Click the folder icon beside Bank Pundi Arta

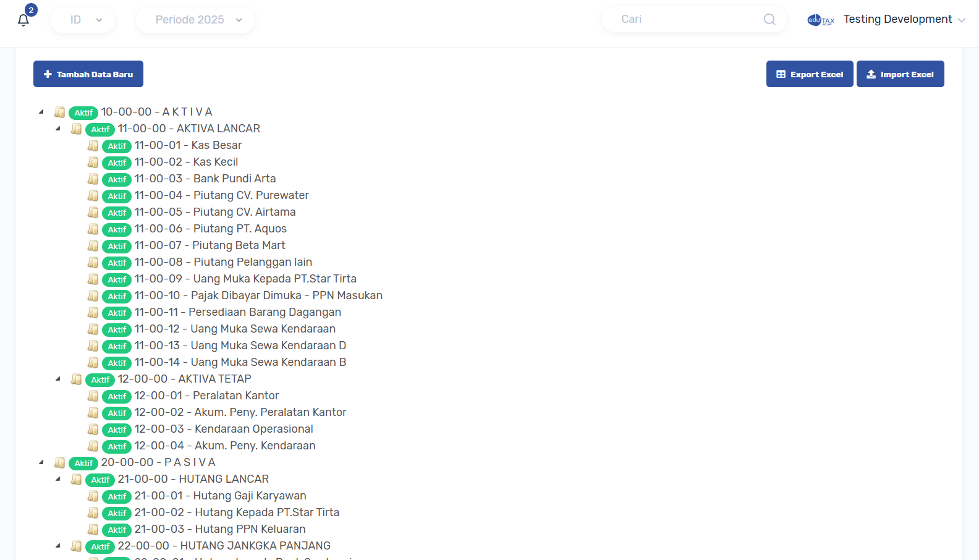coord(93,179)
